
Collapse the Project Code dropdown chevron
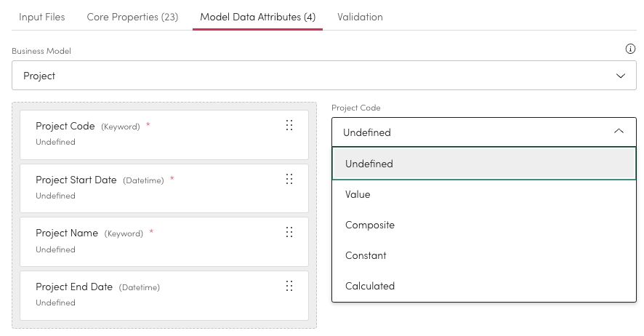click(619, 132)
